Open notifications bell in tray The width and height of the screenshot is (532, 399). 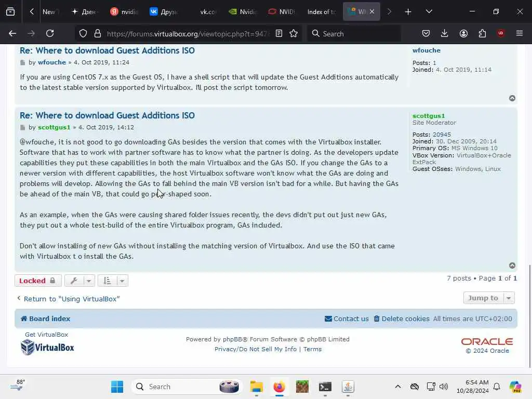(497, 387)
